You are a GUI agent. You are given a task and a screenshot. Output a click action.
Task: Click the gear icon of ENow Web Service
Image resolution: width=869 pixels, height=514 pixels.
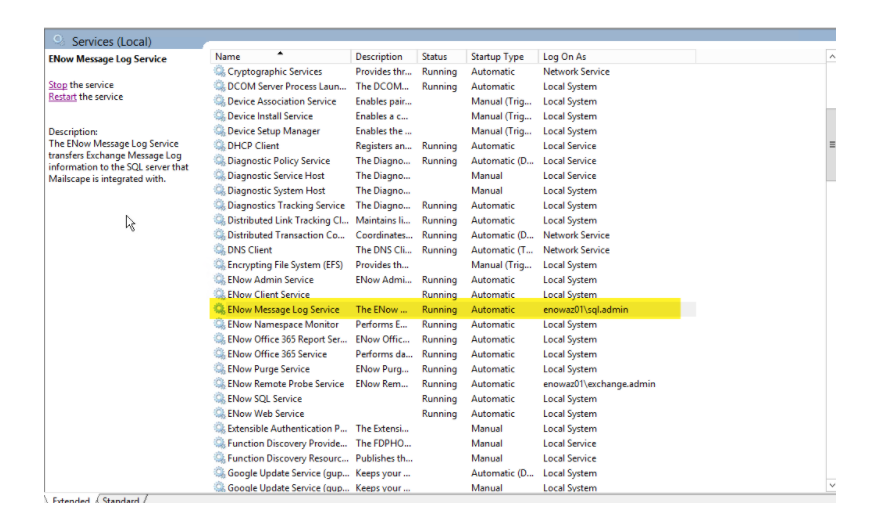pos(219,413)
